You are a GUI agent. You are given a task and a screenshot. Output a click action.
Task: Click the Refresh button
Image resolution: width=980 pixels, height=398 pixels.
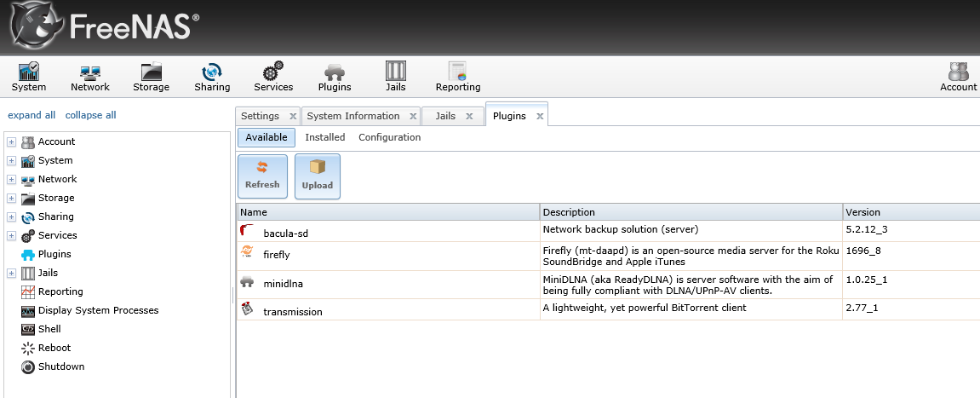tap(262, 176)
